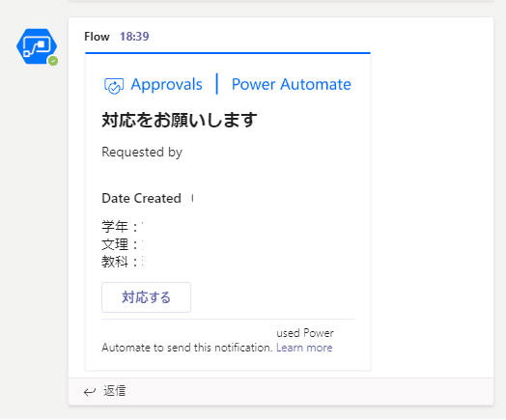Click the Flow sender name
Screen dimensions: 506x420
tap(97, 37)
